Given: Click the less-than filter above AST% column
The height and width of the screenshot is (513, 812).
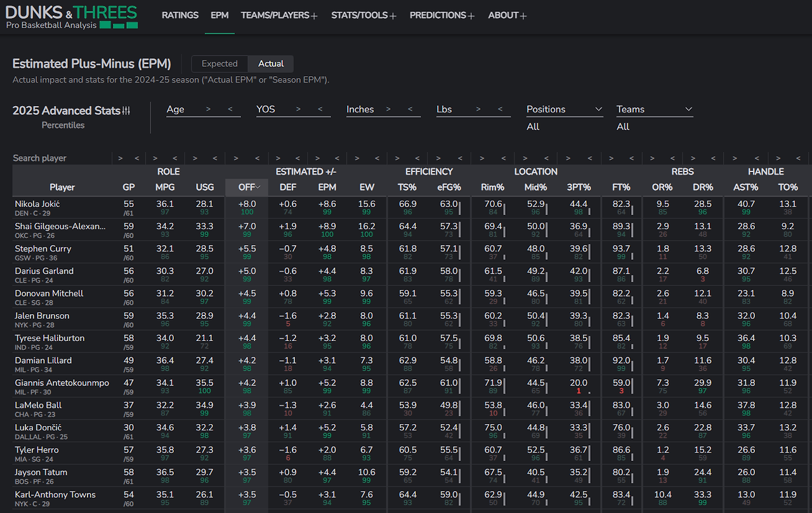Looking at the screenshot, I should [x=758, y=158].
